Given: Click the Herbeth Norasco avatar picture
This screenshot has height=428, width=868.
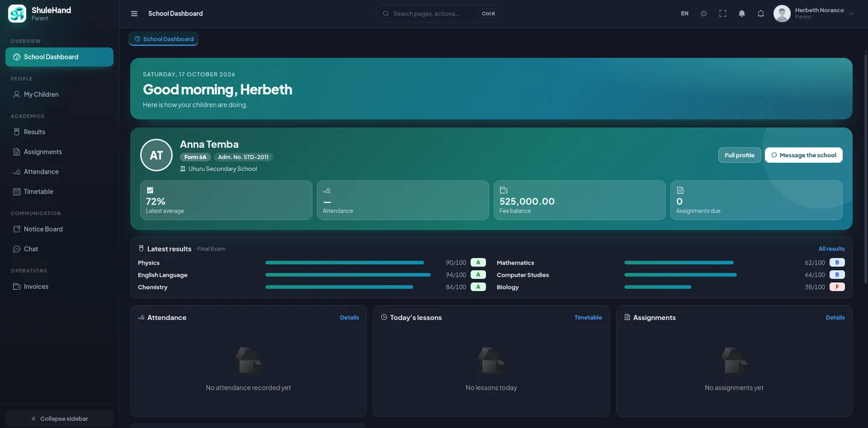Looking at the screenshot, I should pos(782,13).
